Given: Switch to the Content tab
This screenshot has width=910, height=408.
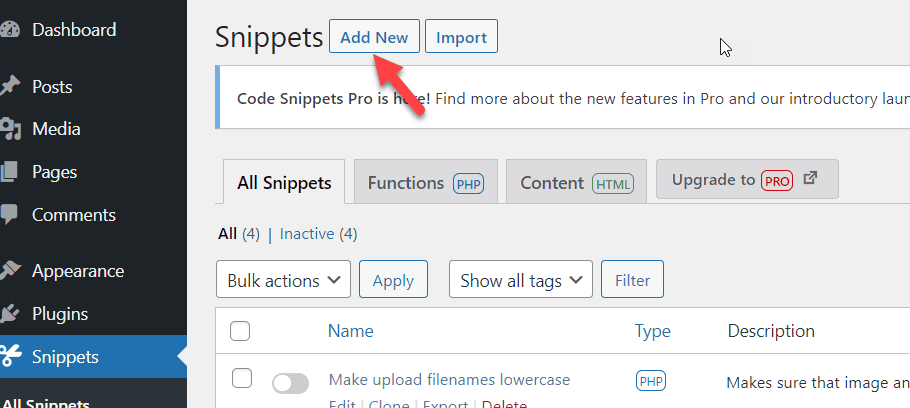Looking at the screenshot, I should coord(576,182).
